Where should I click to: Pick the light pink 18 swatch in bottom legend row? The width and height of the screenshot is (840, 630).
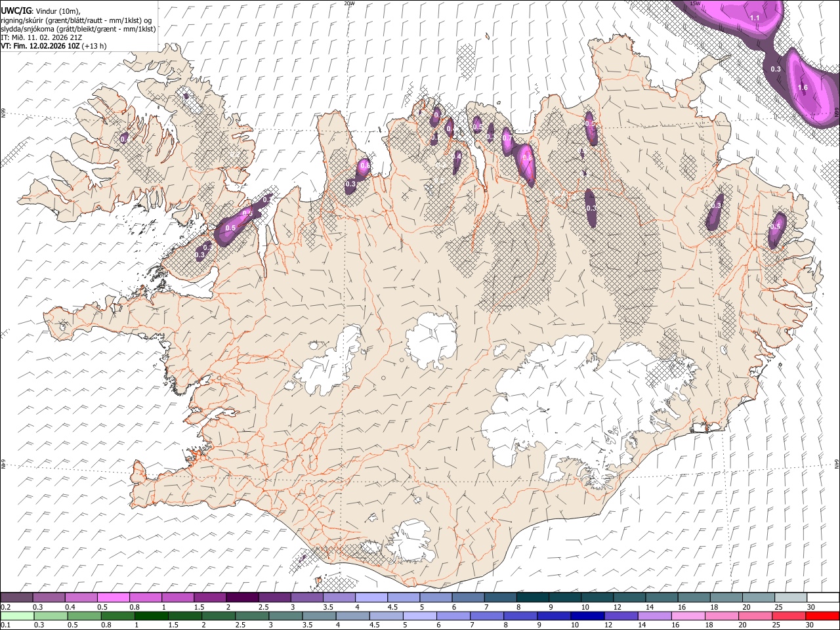[x=721, y=616]
